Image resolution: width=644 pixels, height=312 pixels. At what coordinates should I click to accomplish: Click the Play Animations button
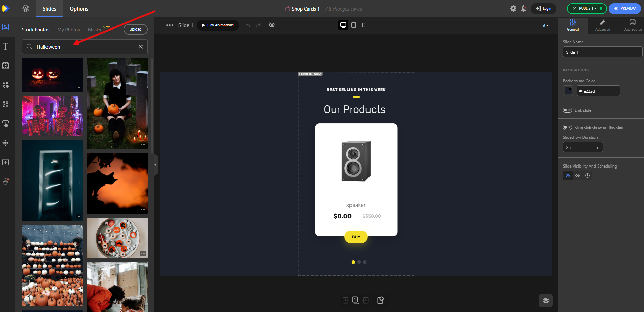218,25
